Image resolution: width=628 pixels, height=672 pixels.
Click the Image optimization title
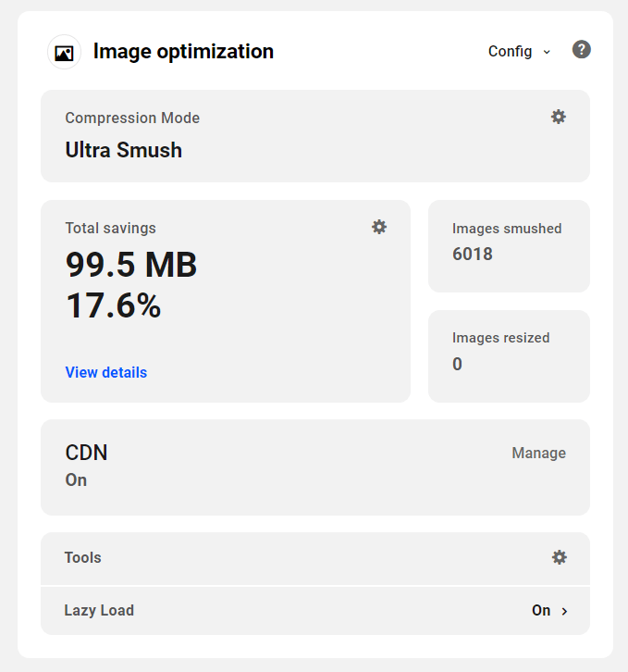click(x=183, y=52)
